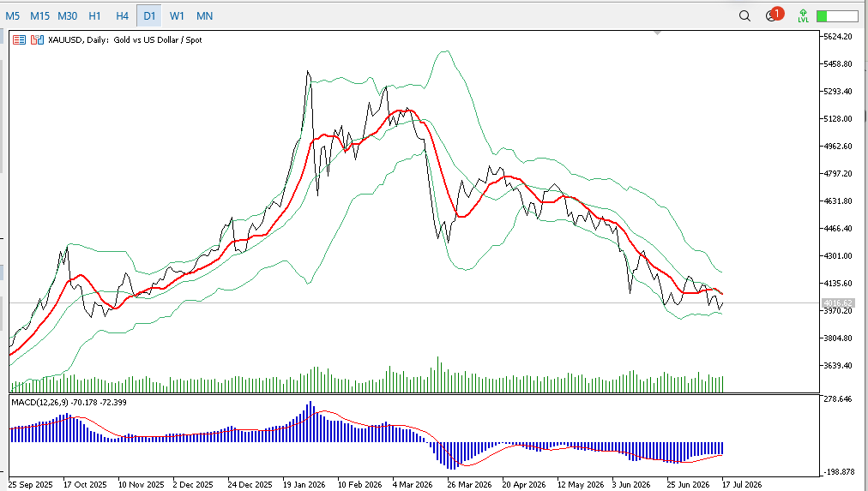Click the 4135.60 price scale label
This screenshot has height=491, width=868.
[x=838, y=283]
